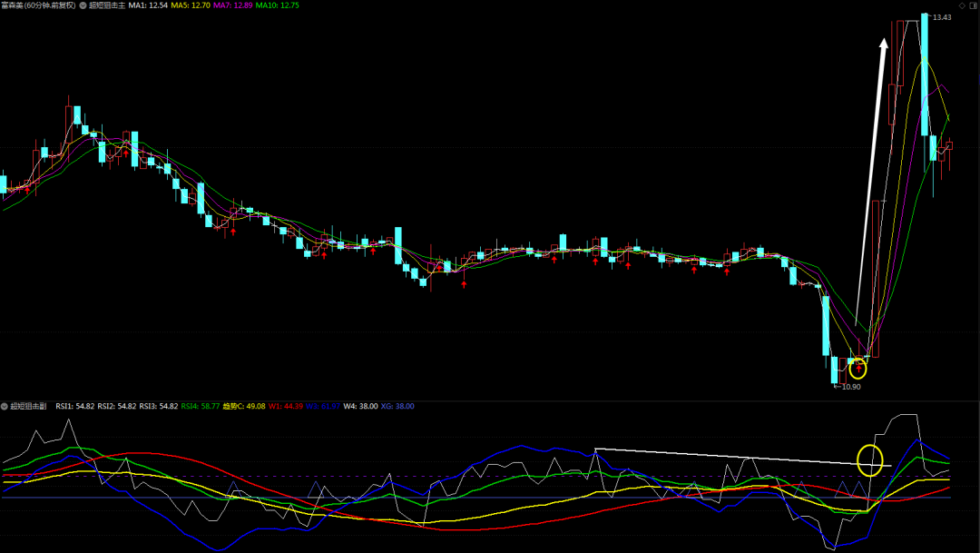Screen dimensions: 980x553
Task: Click the stock name 富森美(60分钟,前复权)
Action: 38,5
